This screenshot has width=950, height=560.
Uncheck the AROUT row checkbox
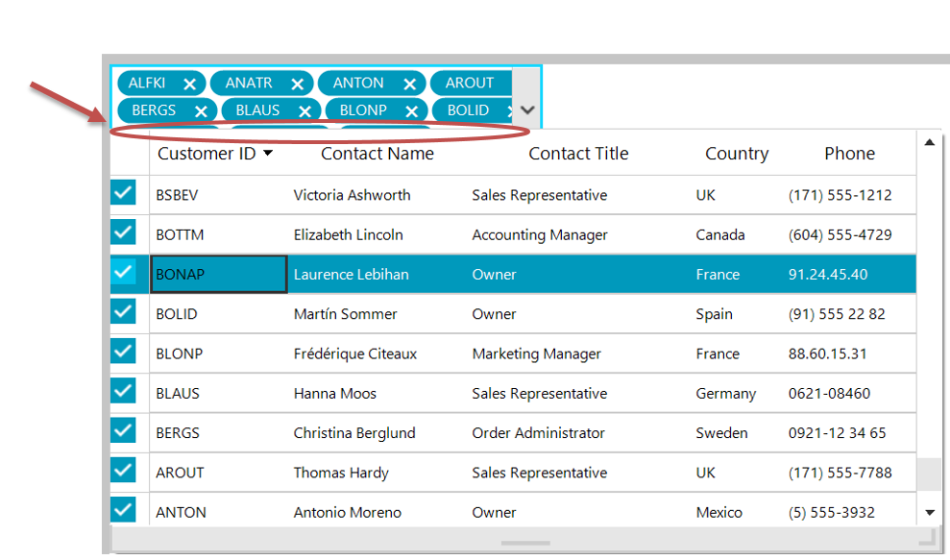[x=124, y=471]
